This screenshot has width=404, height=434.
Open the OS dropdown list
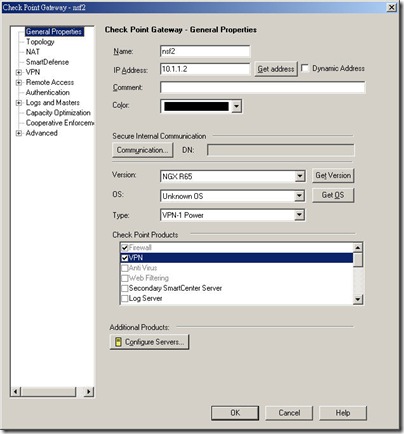point(300,196)
